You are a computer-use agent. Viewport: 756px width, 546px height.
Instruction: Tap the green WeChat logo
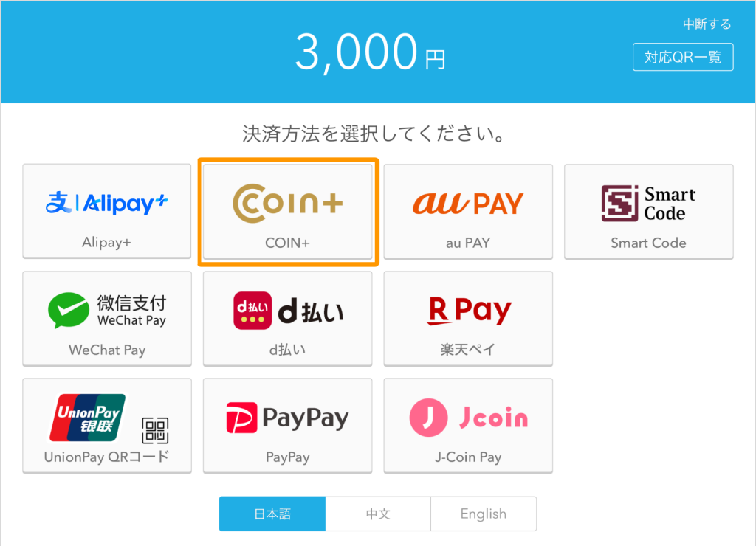[69, 311]
